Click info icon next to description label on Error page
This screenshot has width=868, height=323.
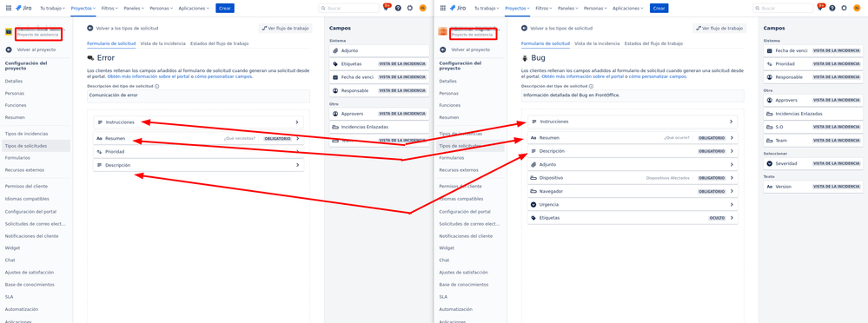tap(157, 86)
